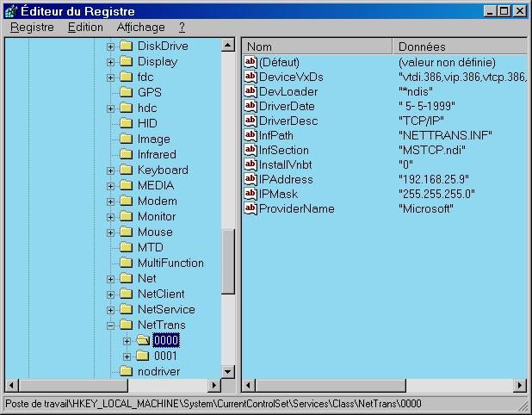Click the Données column header

[460, 46]
